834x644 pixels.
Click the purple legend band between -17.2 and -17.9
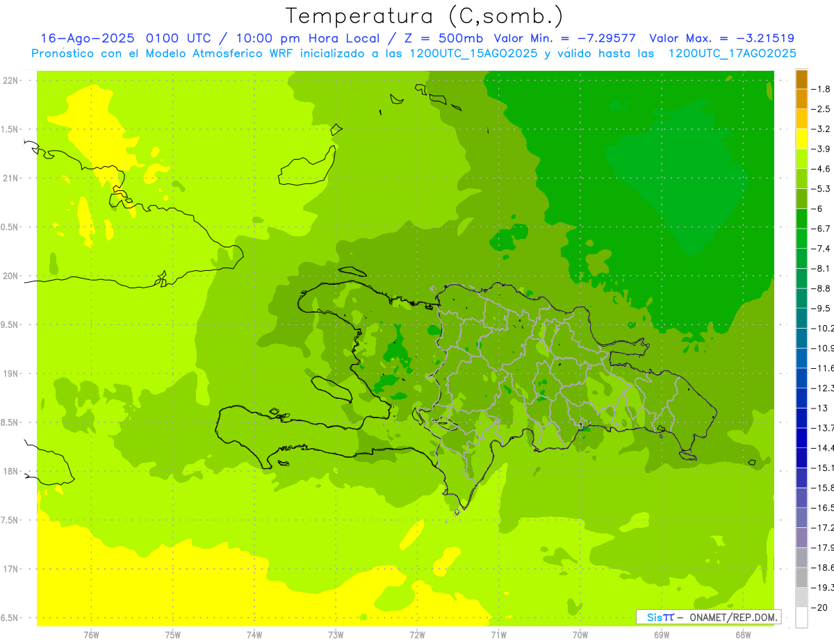[x=801, y=537]
